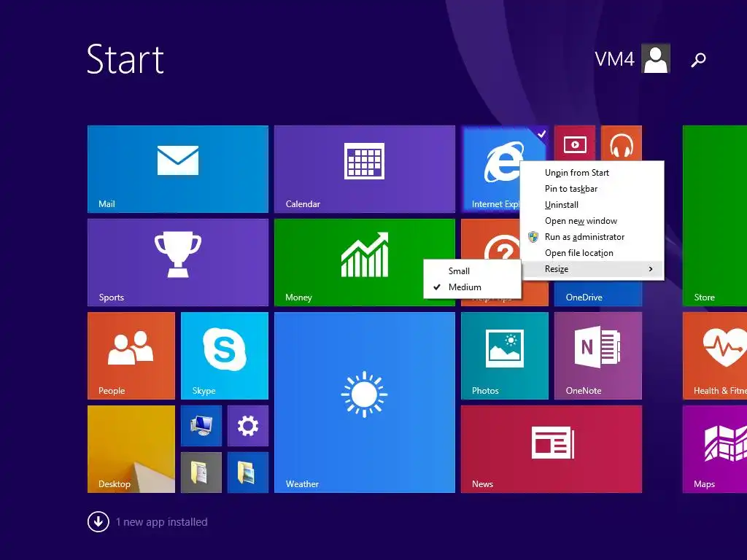The image size is (747, 560).
Task: Open the small Music headphones tile
Action: point(622,143)
